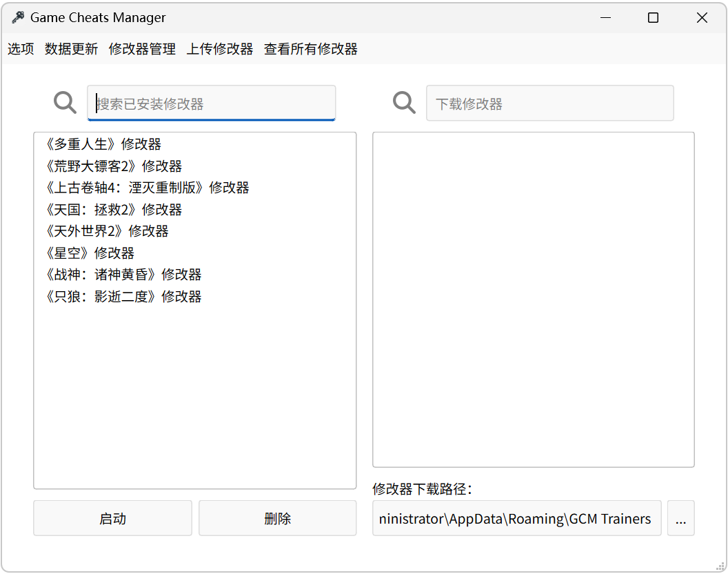The image size is (728, 574).
Task: Select 《只狼：影逝二度》修改器 in the list
Action: pyautogui.click(x=195, y=297)
